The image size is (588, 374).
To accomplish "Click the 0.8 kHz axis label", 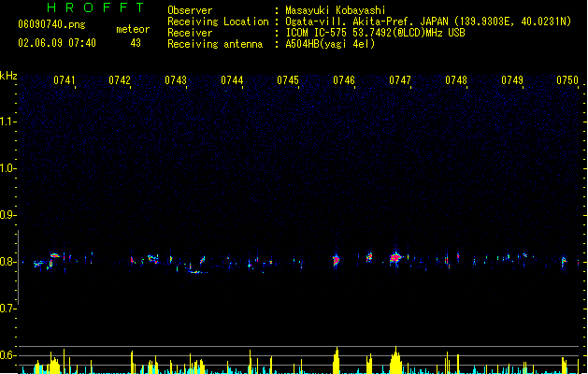I will click(7, 262).
